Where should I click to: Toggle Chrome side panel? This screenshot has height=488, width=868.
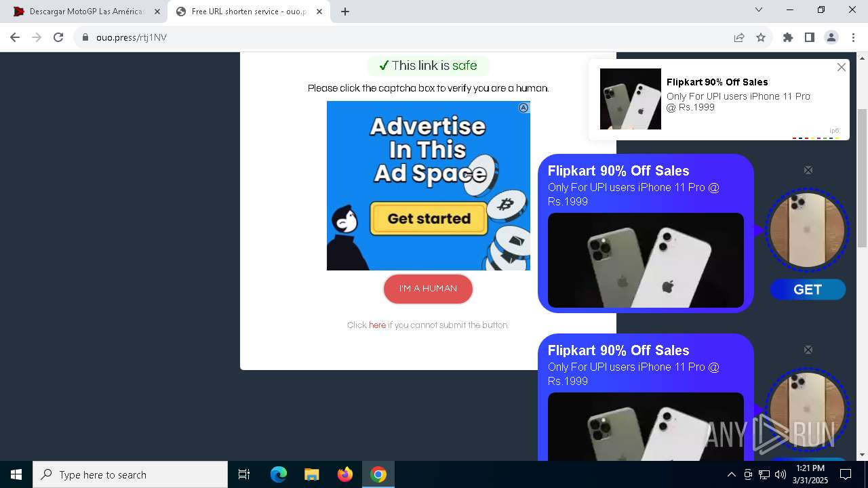point(810,37)
